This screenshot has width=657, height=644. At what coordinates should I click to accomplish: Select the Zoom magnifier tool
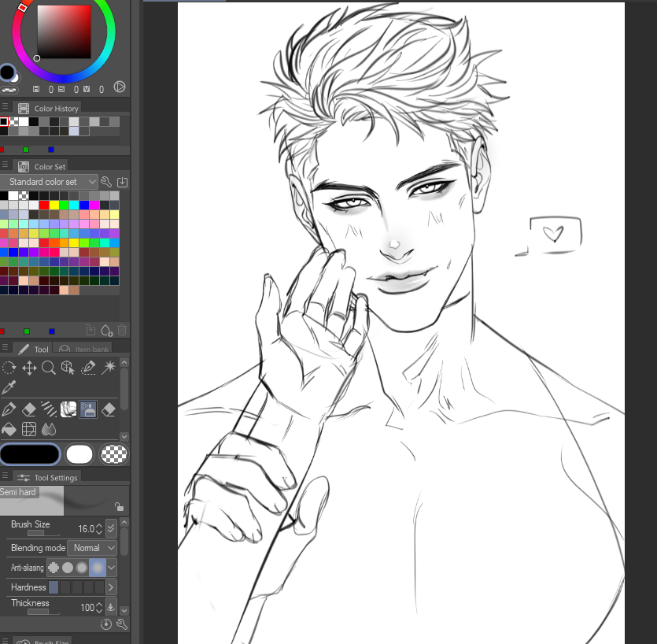point(49,368)
